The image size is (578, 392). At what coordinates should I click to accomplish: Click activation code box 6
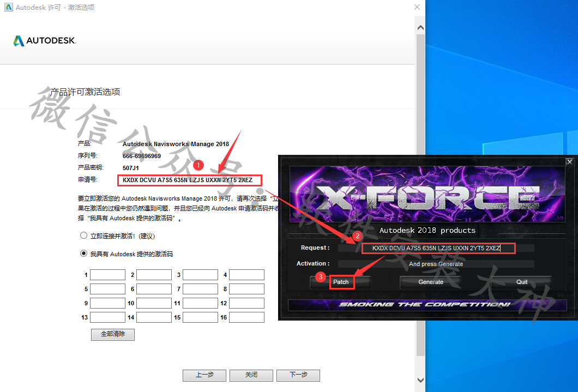(x=154, y=289)
